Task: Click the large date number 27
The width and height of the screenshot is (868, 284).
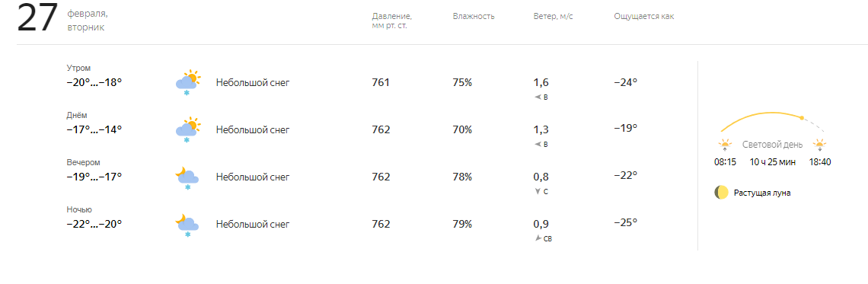Action: tap(37, 19)
